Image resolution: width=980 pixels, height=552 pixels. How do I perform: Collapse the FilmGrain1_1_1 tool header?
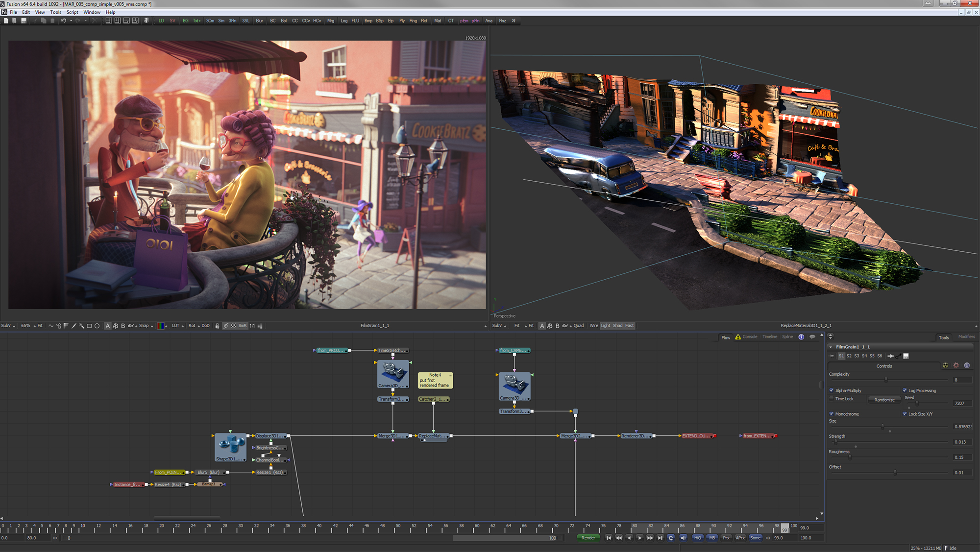[831, 347]
